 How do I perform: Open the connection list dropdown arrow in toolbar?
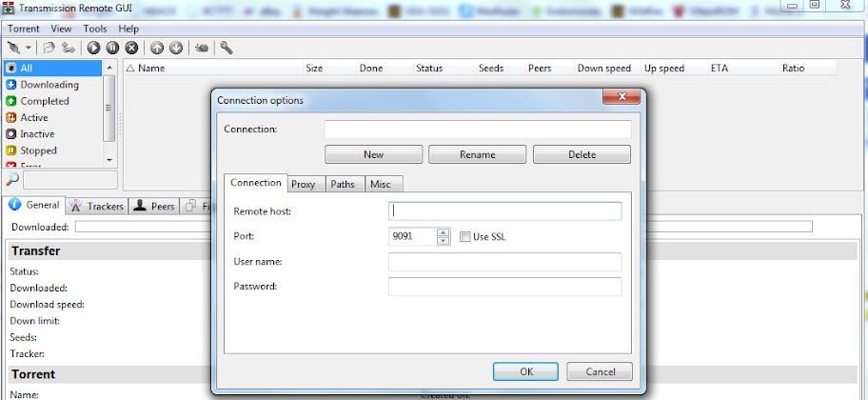click(x=29, y=49)
